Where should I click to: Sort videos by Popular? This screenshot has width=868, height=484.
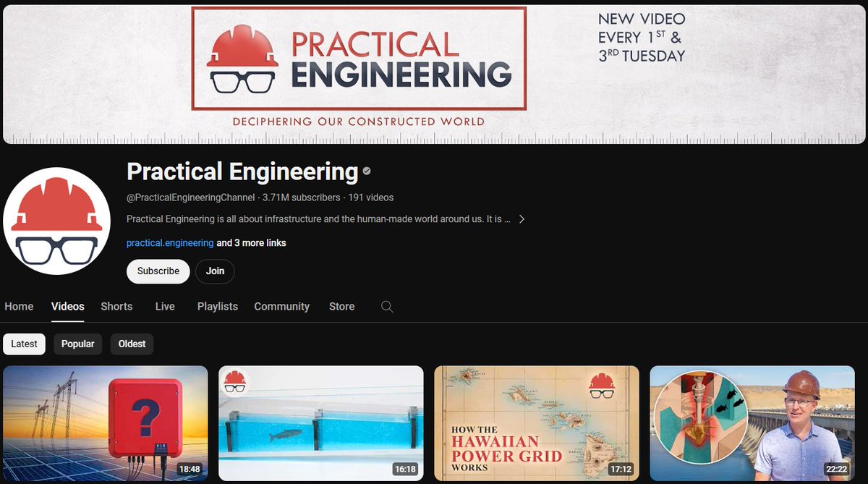[78, 344]
